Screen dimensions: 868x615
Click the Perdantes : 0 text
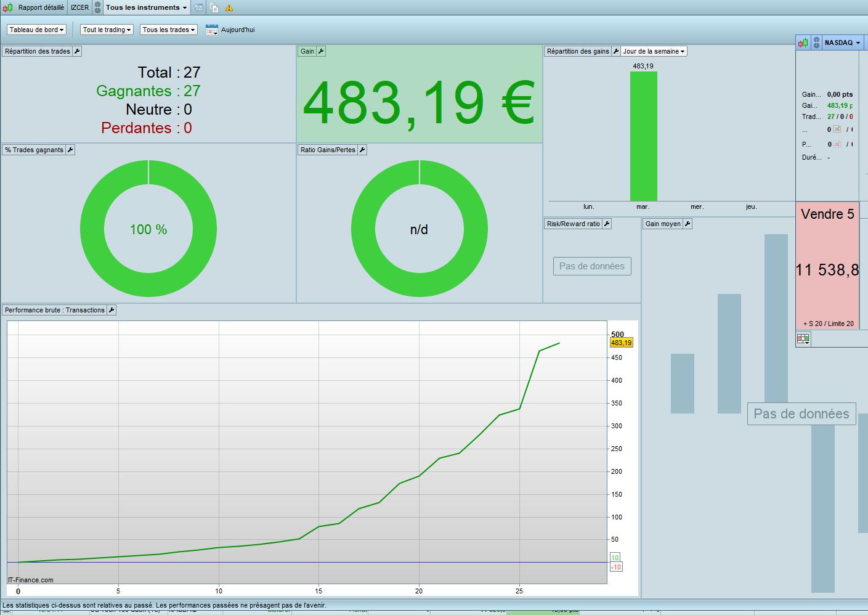pos(147,128)
